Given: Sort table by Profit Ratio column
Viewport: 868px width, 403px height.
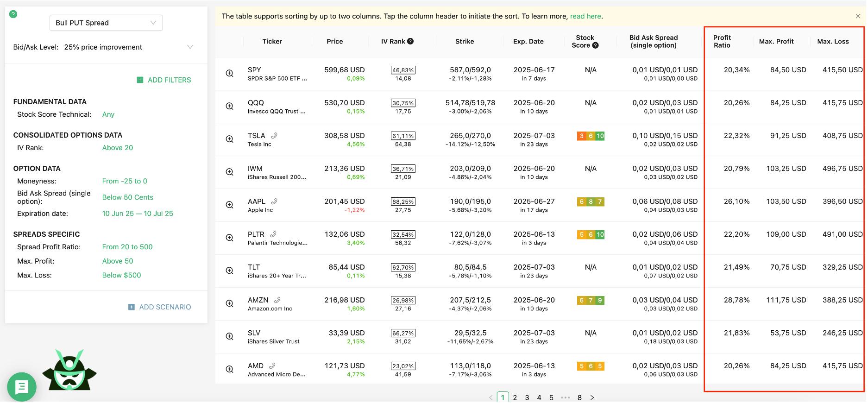Looking at the screenshot, I should click(x=722, y=41).
